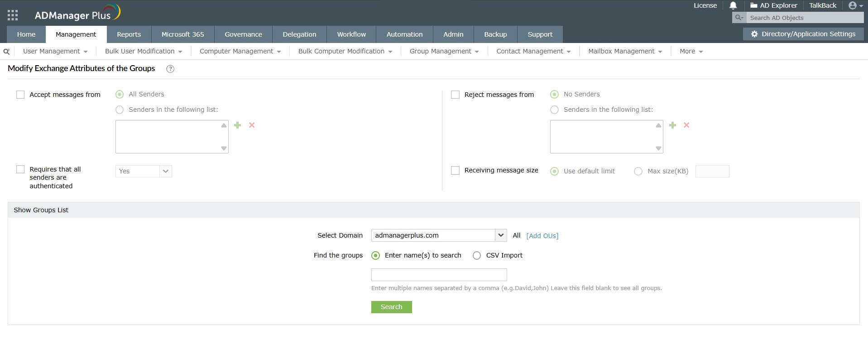Image resolution: width=868 pixels, height=358 pixels.
Task: Open the Support tab
Action: tap(540, 34)
